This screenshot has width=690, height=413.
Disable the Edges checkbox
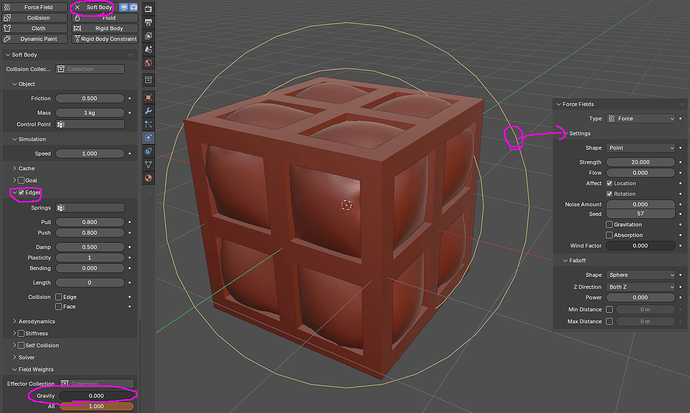(x=21, y=192)
